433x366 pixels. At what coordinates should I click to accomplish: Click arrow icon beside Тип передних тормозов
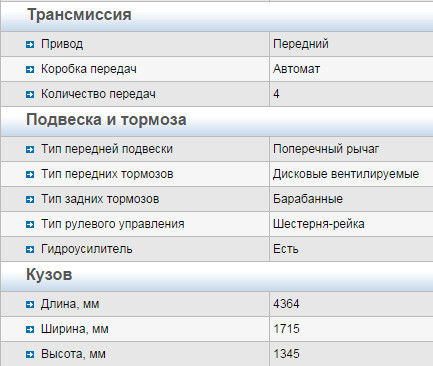coord(30,174)
